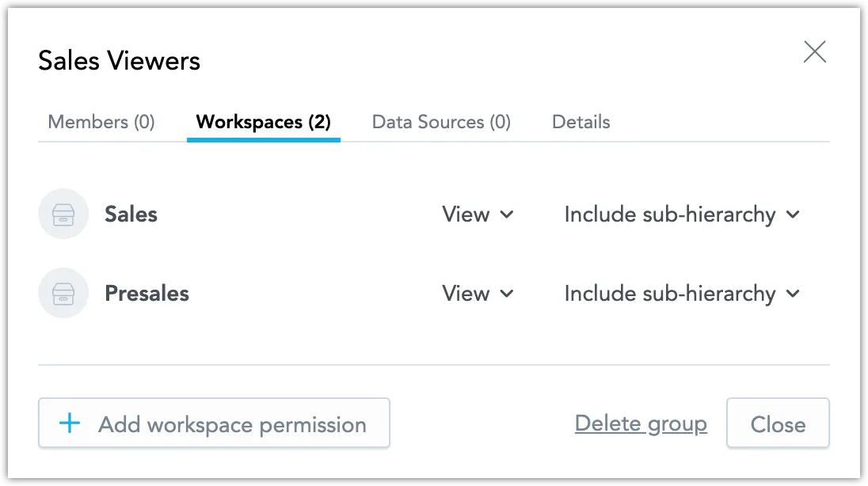Open the Data Sources tab

(441, 122)
